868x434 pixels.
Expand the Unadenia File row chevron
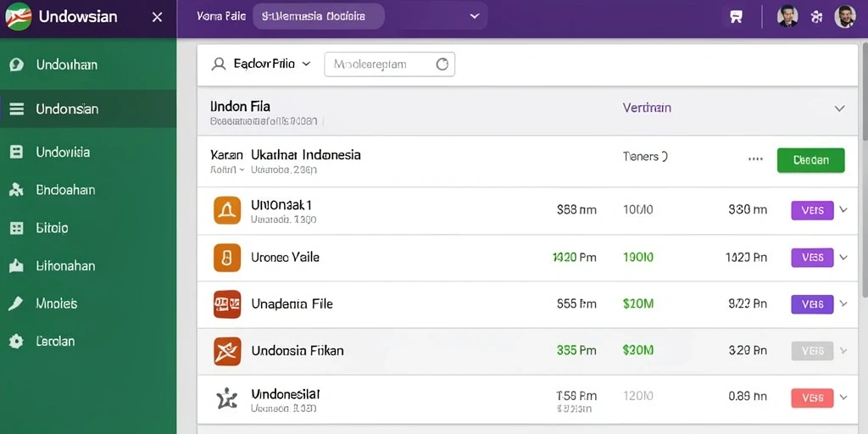coord(843,303)
